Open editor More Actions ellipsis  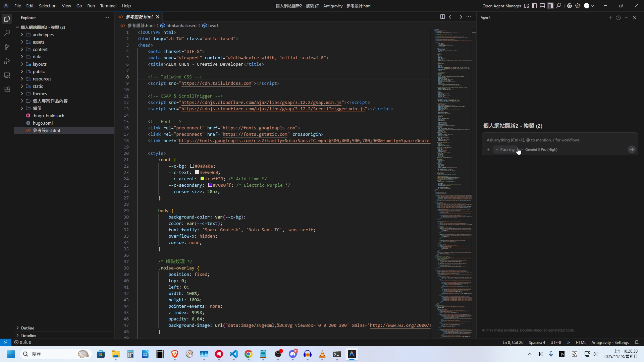pyautogui.click(x=469, y=17)
